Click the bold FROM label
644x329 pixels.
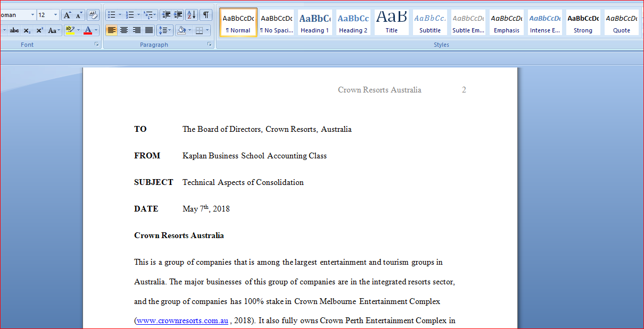(147, 156)
